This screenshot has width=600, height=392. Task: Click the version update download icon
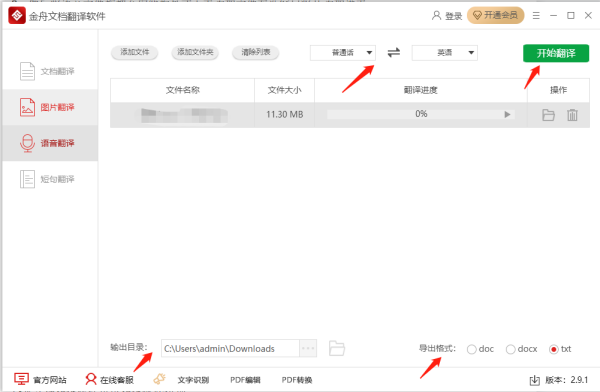click(x=535, y=380)
